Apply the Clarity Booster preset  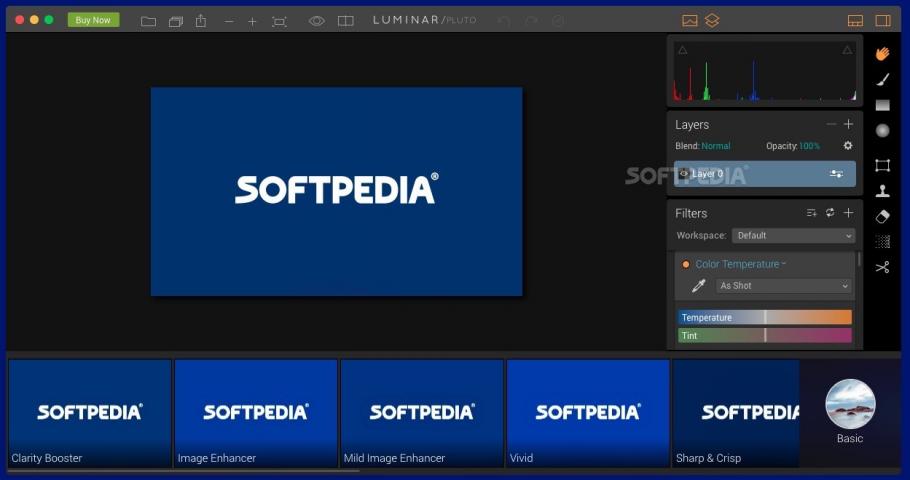click(x=90, y=413)
